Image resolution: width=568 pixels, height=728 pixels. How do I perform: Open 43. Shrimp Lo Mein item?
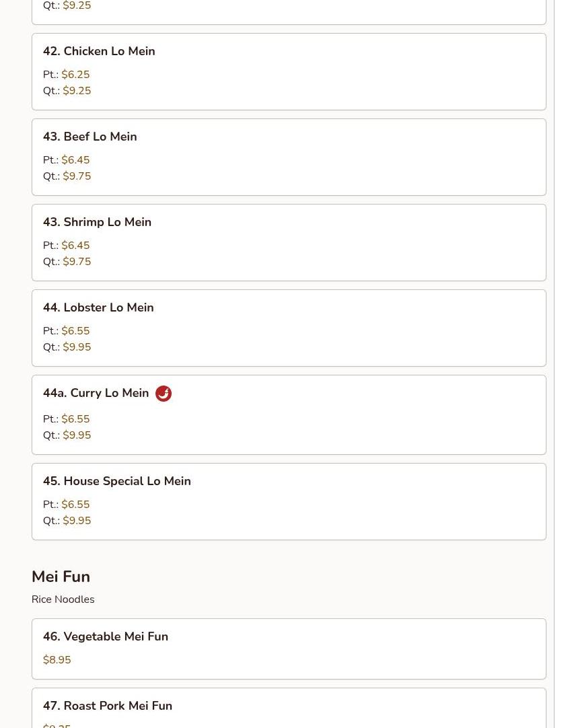click(x=289, y=242)
